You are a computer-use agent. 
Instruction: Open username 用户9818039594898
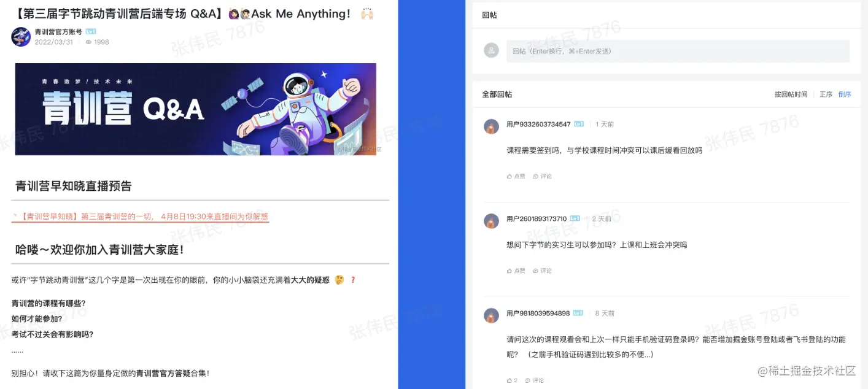coord(538,313)
